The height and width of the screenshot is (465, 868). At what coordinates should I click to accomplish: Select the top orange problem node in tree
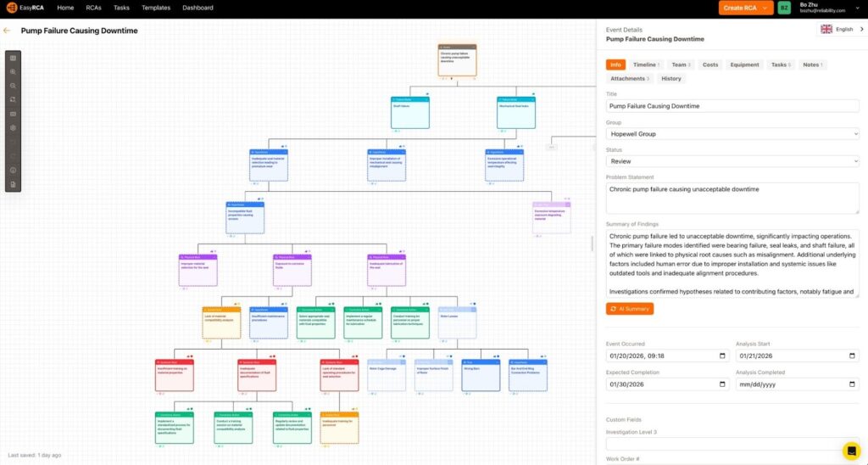[457, 59]
